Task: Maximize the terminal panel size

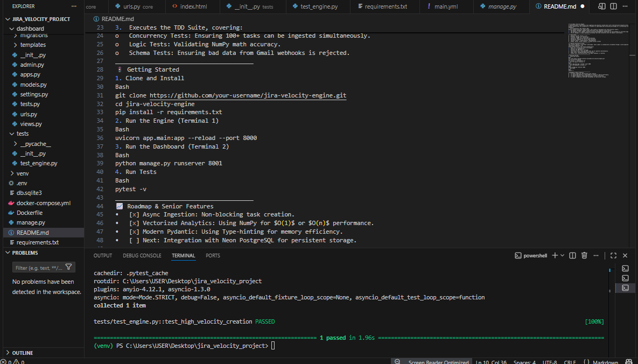Action: click(613, 255)
